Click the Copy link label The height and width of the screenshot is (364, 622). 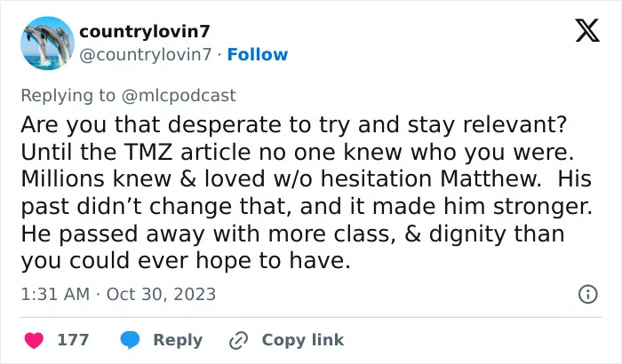pyautogui.click(x=303, y=340)
